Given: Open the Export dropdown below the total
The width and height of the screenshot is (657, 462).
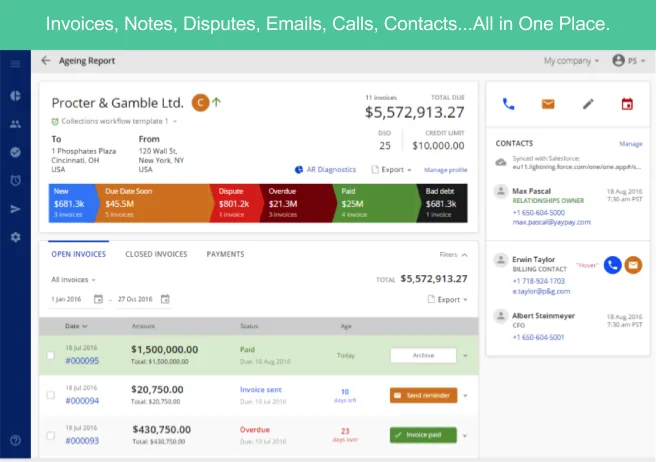Looking at the screenshot, I should click(x=447, y=299).
